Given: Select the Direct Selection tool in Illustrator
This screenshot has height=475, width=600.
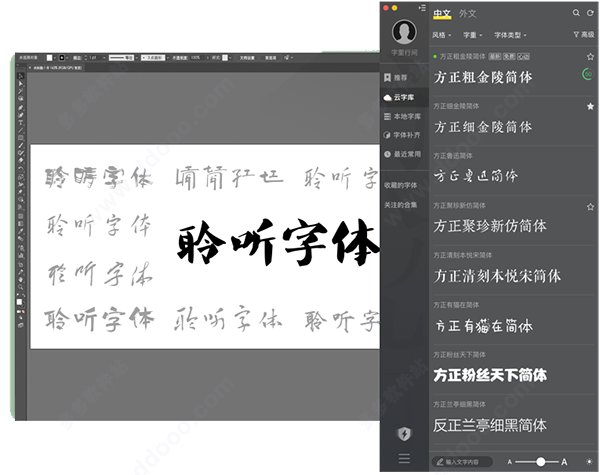Looking at the screenshot, I should click(x=21, y=83).
